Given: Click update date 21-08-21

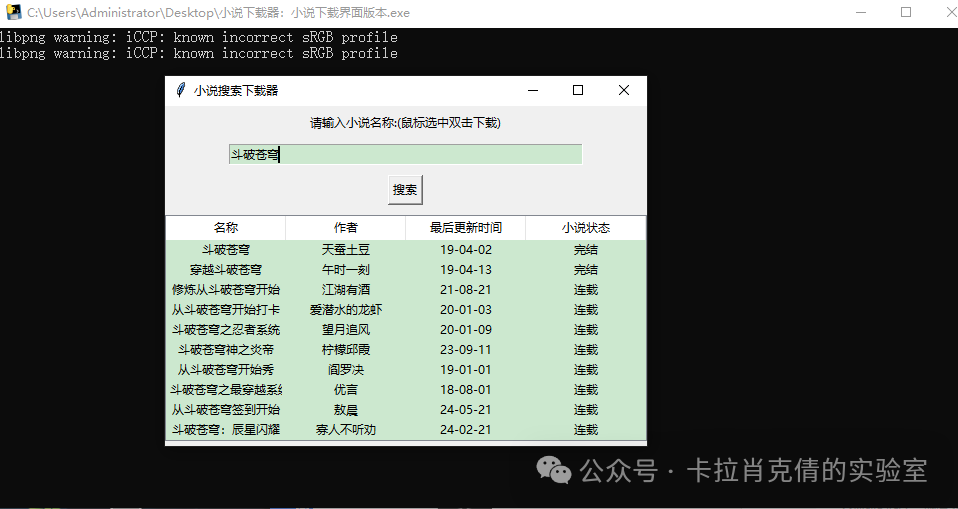Looking at the screenshot, I should click(x=466, y=290).
